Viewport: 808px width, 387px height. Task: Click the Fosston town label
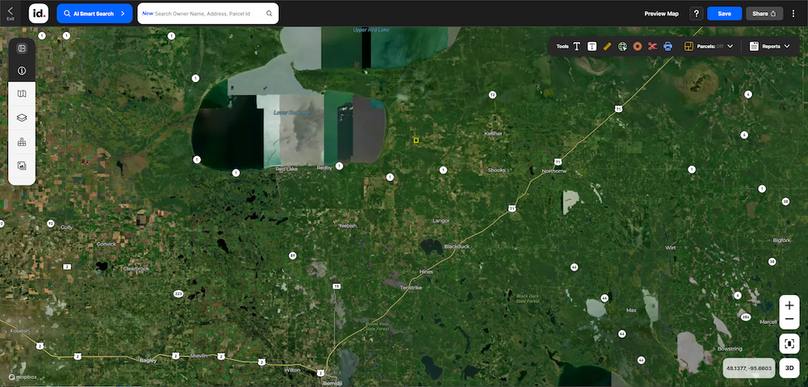20,331
